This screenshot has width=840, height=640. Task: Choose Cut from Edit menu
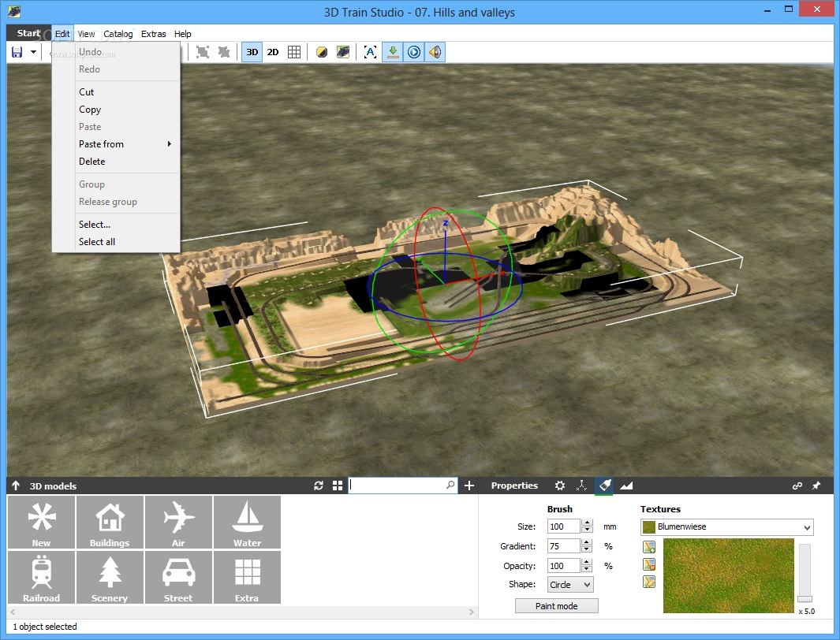[x=116, y=92]
